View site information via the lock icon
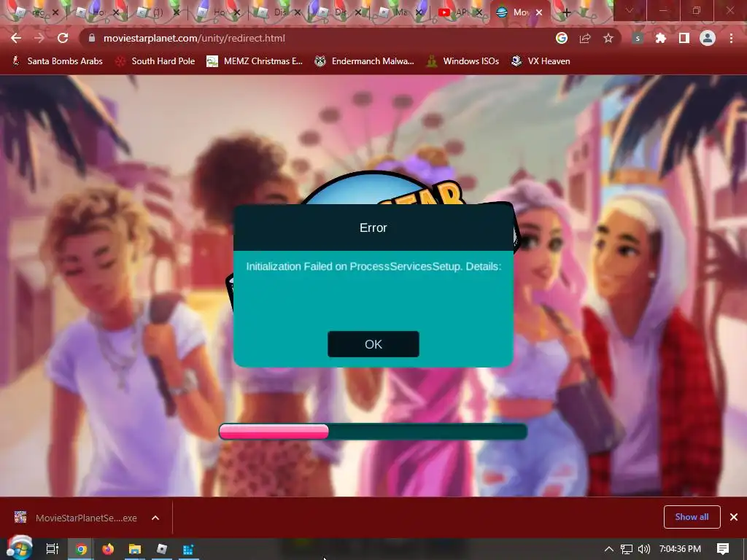The width and height of the screenshot is (747, 560). 92,38
